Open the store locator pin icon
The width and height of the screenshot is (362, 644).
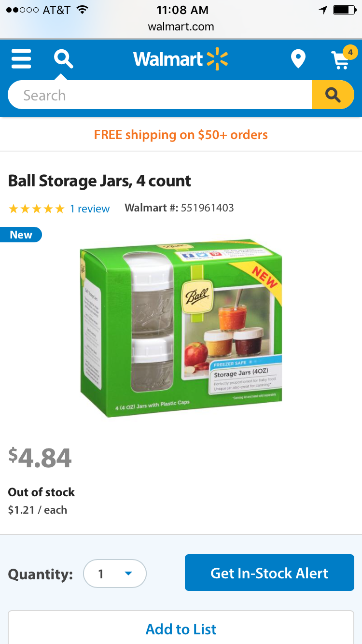[298, 59]
